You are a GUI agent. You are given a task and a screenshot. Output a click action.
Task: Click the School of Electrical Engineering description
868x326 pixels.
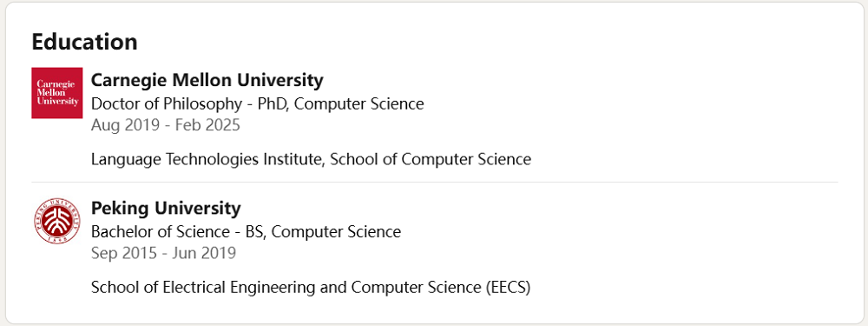(311, 287)
